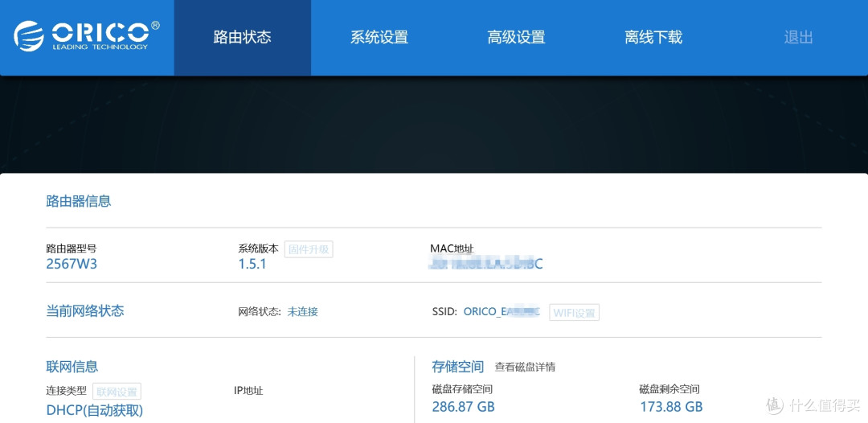Click the 联网信息 heading

tap(72, 366)
